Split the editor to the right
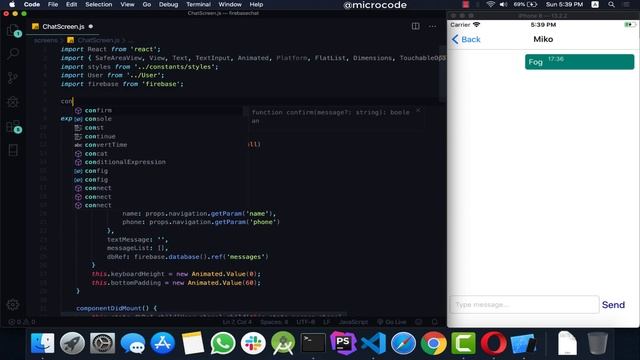The height and width of the screenshot is (360, 640). 416,26
